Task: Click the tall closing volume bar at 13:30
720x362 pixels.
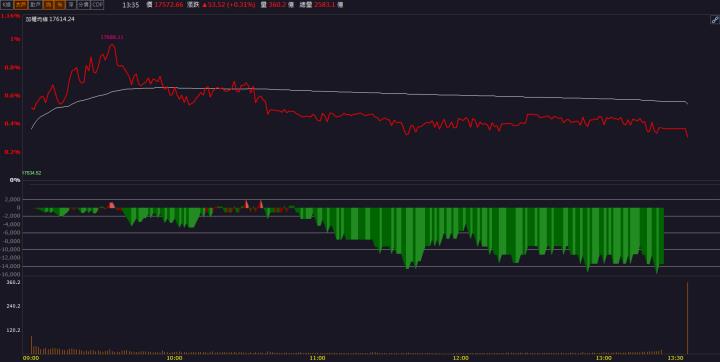Action: (687, 317)
